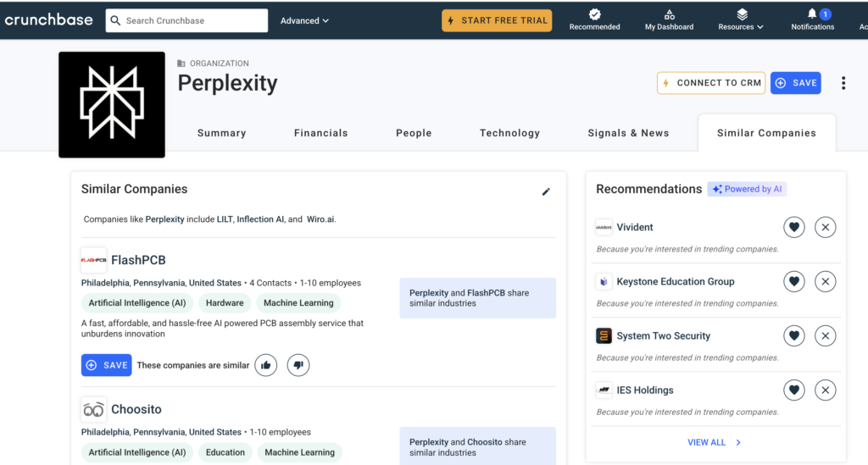This screenshot has height=465, width=868.
Task: Click the Perplexity logo thumbnail
Action: pyautogui.click(x=112, y=104)
